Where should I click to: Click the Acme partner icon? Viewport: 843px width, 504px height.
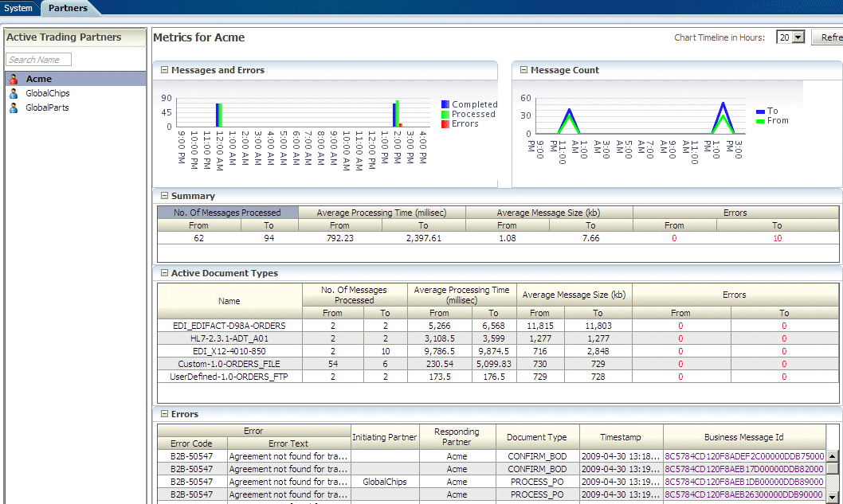click(x=14, y=79)
